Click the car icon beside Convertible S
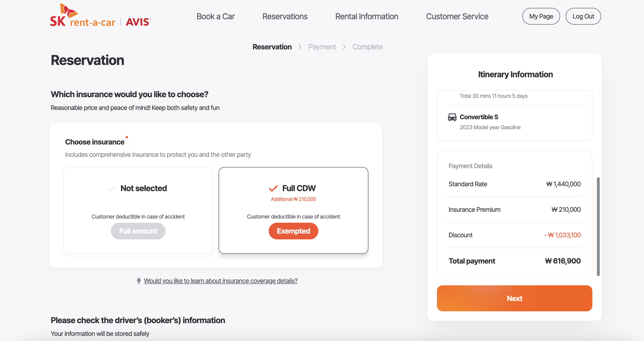 [x=452, y=117]
